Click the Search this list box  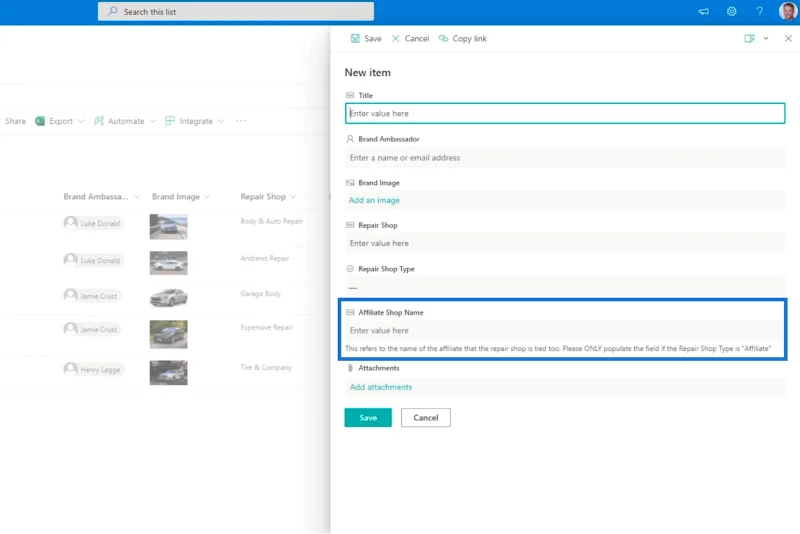pos(236,11)
